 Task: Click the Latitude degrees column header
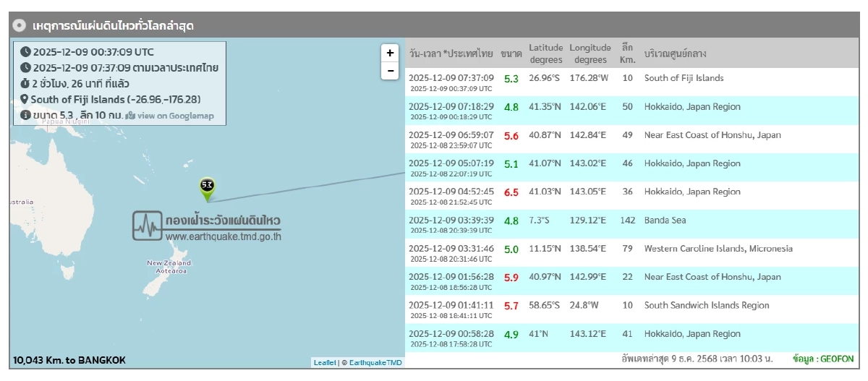click(545, 53)
